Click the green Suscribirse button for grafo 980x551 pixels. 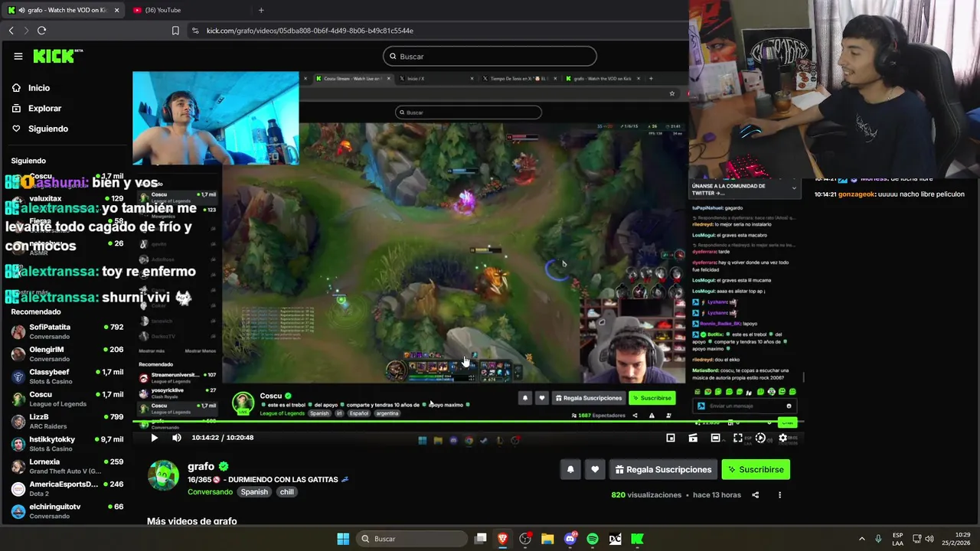click(x=756, y=469)
